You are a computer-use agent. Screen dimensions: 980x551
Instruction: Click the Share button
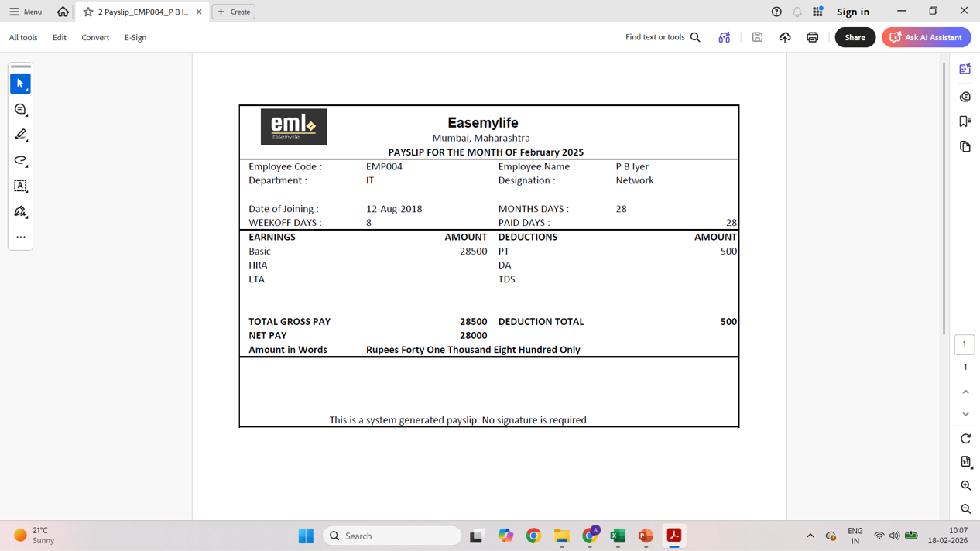[855, 37]
